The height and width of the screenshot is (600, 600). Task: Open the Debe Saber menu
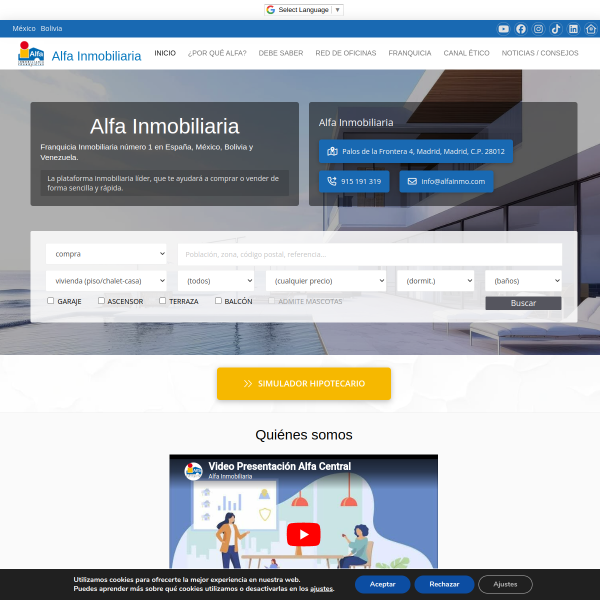tap(281, 53)
